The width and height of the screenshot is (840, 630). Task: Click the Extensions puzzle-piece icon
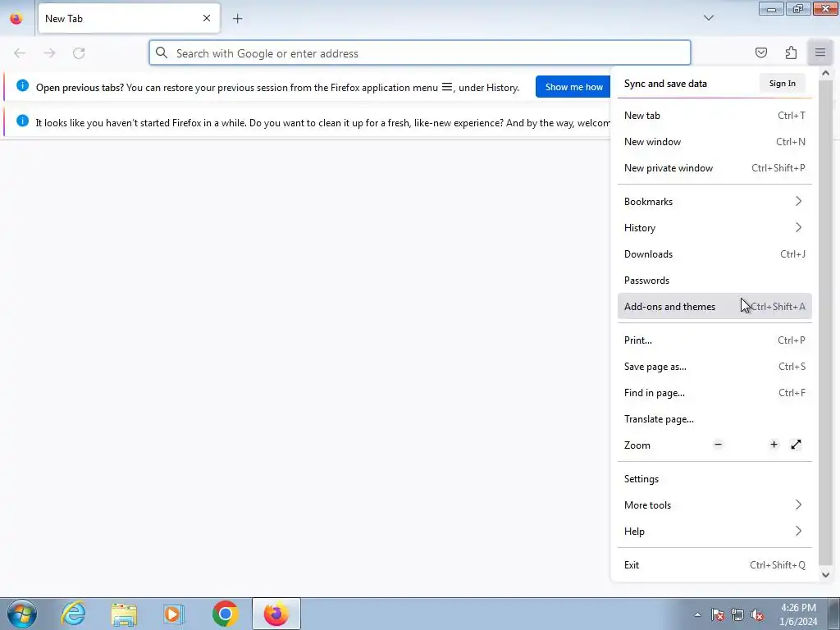click(x=791, y=52)
